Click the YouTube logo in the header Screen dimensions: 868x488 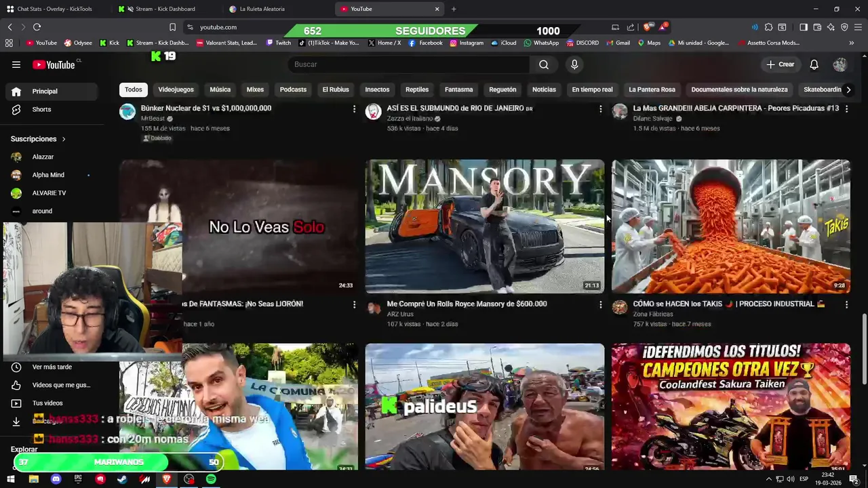[54, 64]
